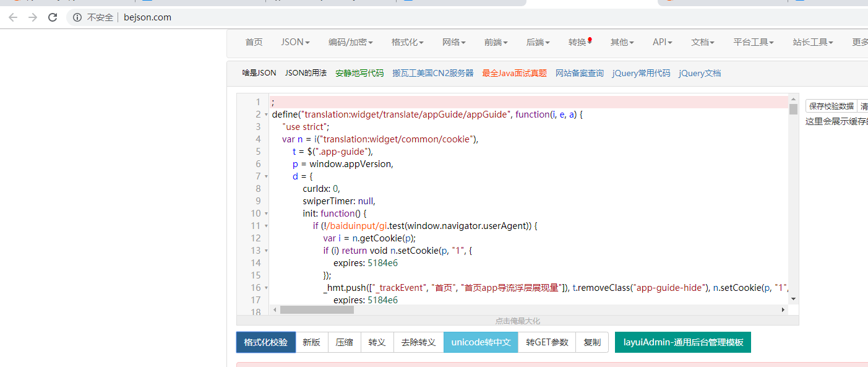Click the editor vertical scrollbar thumb
Screen dimensions: 868x367
tap(793, 110)
